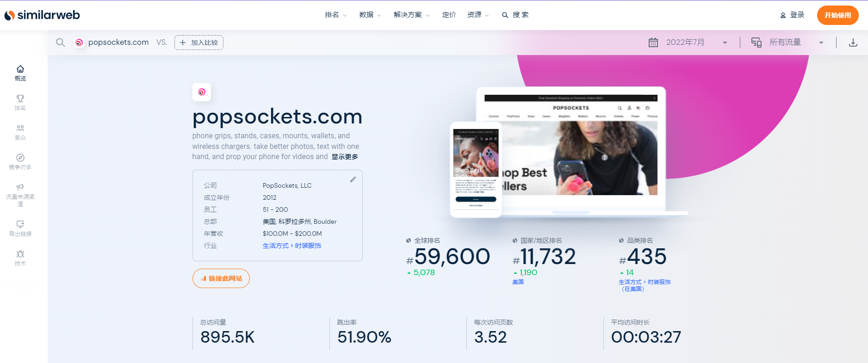Expand the 所有流量 traffic dropdown
This screenshot has width=868, height=363.
[797, 43]
